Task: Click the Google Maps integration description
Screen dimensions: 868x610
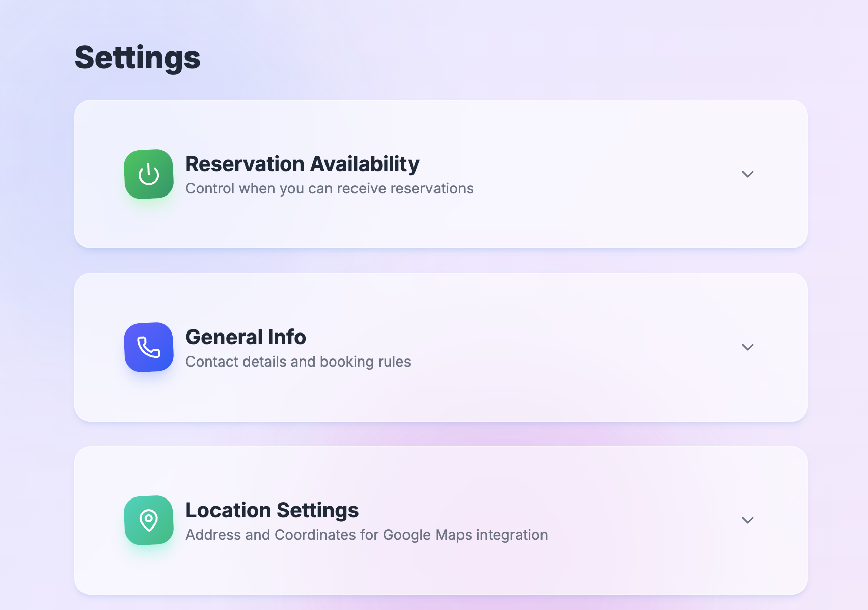Action: pyautogui.click(x=366, y=535)
